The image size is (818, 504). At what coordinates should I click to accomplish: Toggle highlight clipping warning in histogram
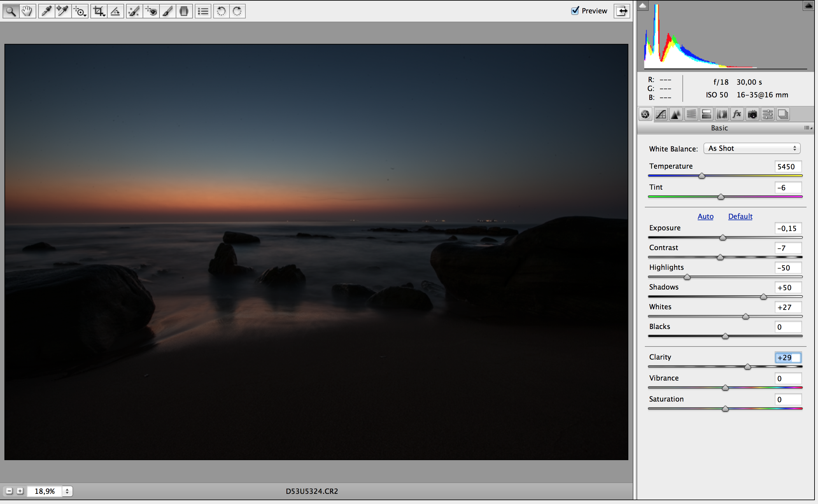(808, 5)
